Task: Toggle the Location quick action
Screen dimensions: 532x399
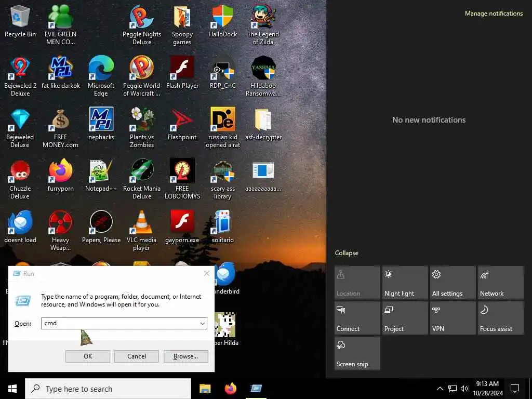Action: pyautogui.click(x=357, y=283)
